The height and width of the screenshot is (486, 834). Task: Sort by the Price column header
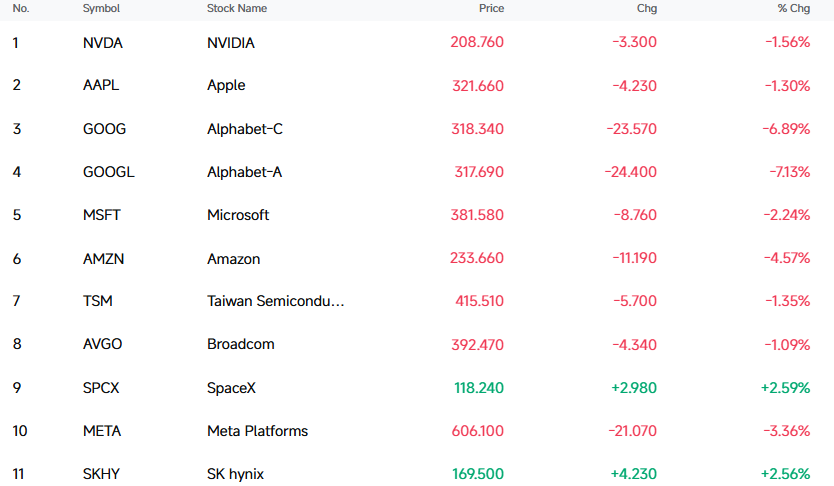[491, 9]
